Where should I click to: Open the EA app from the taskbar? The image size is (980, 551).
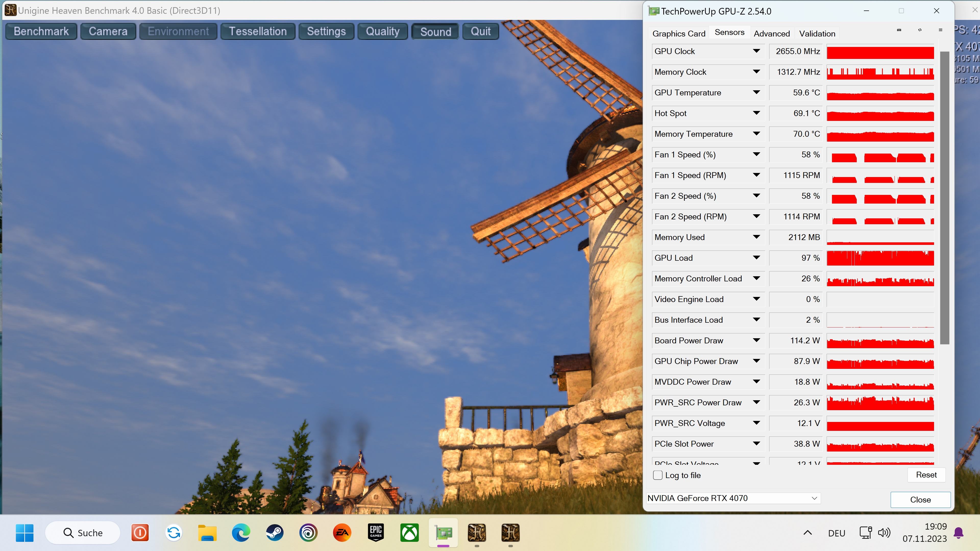342,533
